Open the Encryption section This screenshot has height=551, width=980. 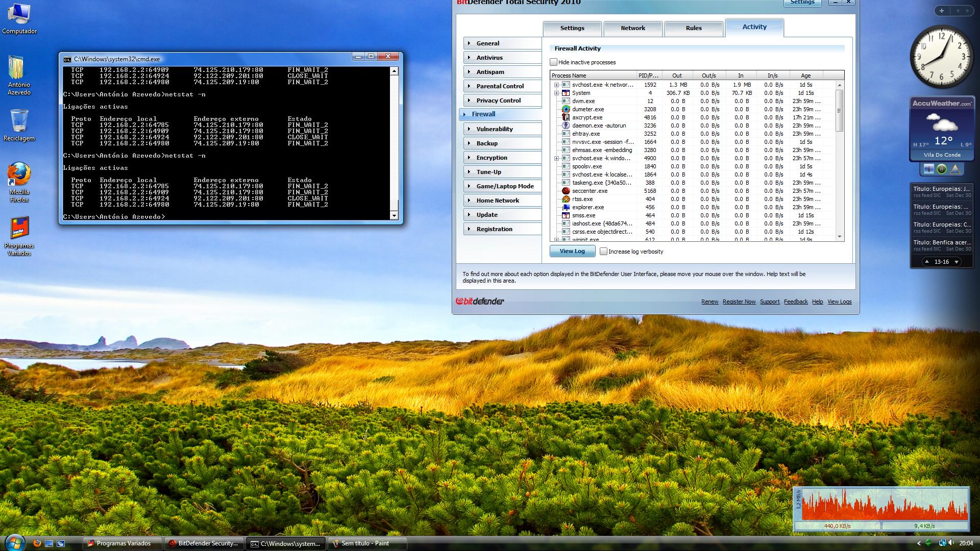502,158
